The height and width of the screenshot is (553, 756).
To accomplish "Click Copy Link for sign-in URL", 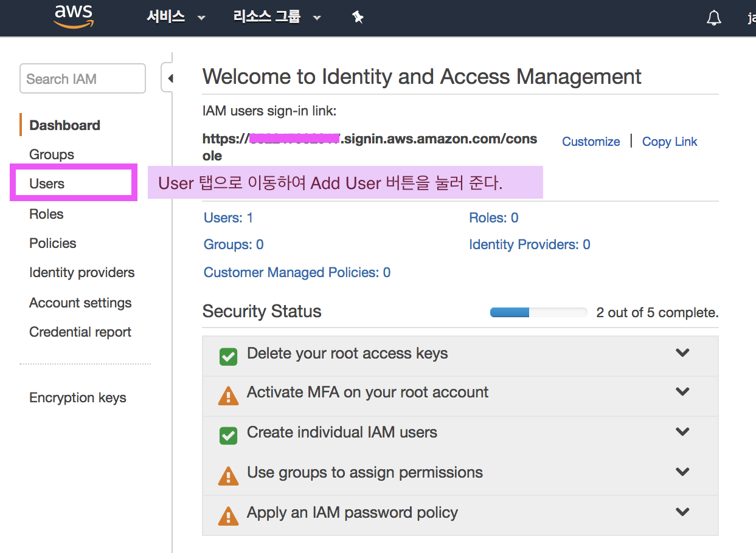I will pyautogui.click(x=670, y=142).
